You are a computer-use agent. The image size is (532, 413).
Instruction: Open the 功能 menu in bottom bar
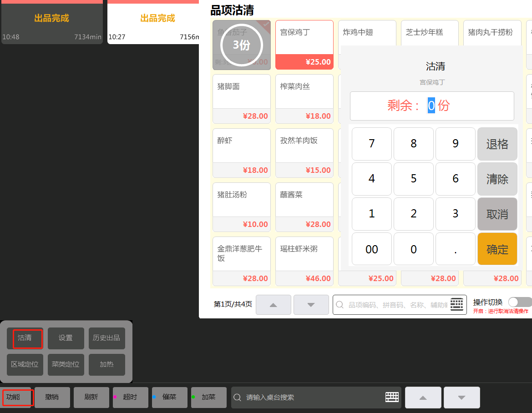click(15, 398)
